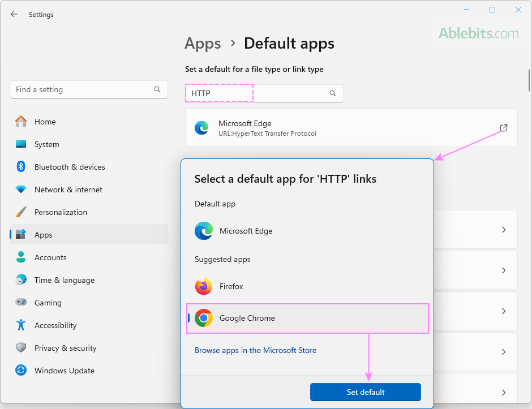532x409 pixels.
Task: Open Personalization settings
Action: pyautogui.click(x=88, y=212)
